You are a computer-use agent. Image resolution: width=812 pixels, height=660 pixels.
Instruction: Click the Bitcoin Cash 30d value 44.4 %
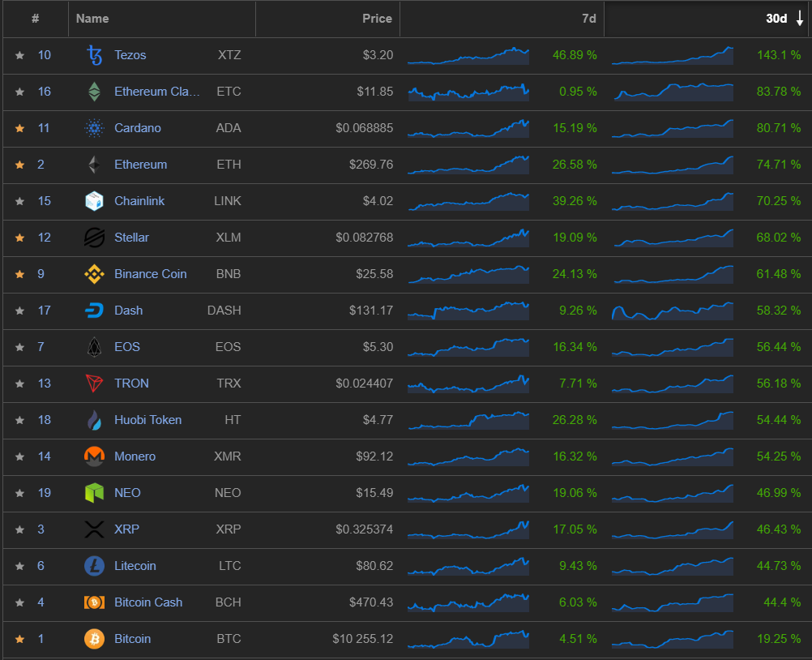(x=782, y=602)
